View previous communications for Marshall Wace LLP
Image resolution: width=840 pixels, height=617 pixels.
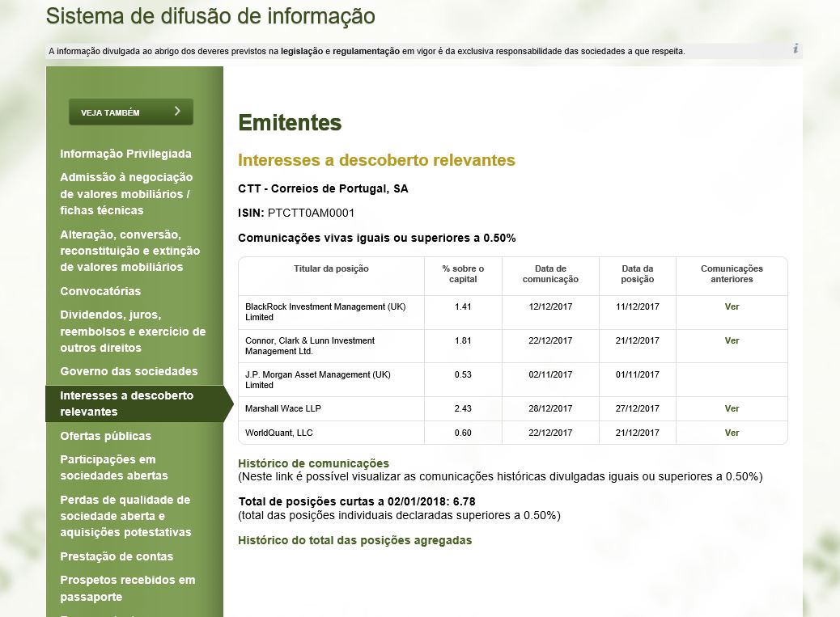pos(732,408)
